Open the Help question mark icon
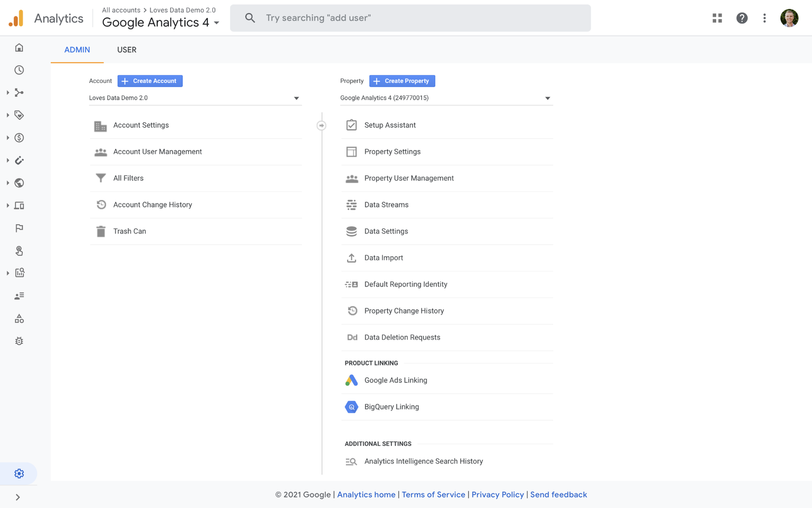The image size is (812, 508). point(742,18)
